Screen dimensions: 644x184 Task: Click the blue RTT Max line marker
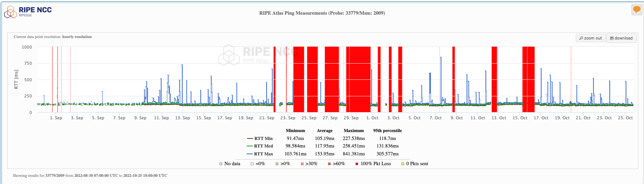249,154
